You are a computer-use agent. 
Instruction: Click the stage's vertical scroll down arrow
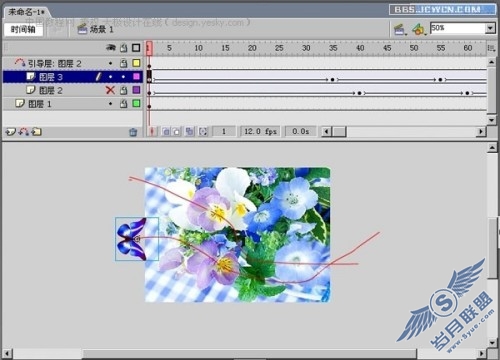492,342
